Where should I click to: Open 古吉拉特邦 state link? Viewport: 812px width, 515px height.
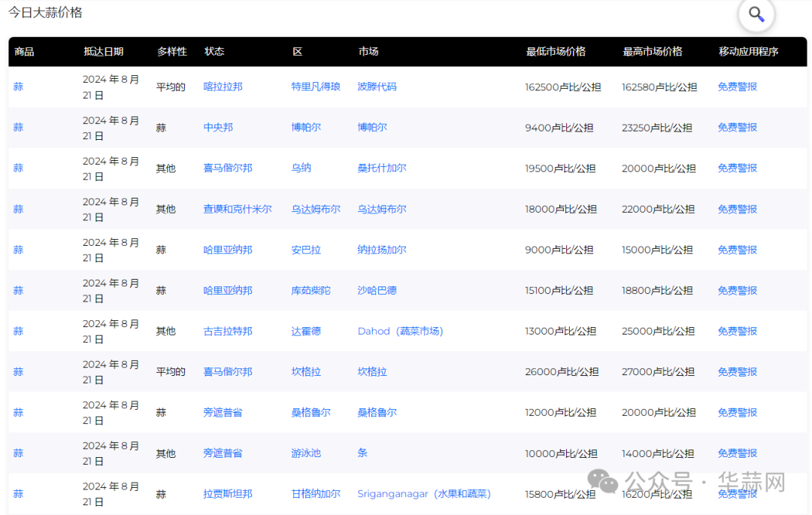coord(228,332)
